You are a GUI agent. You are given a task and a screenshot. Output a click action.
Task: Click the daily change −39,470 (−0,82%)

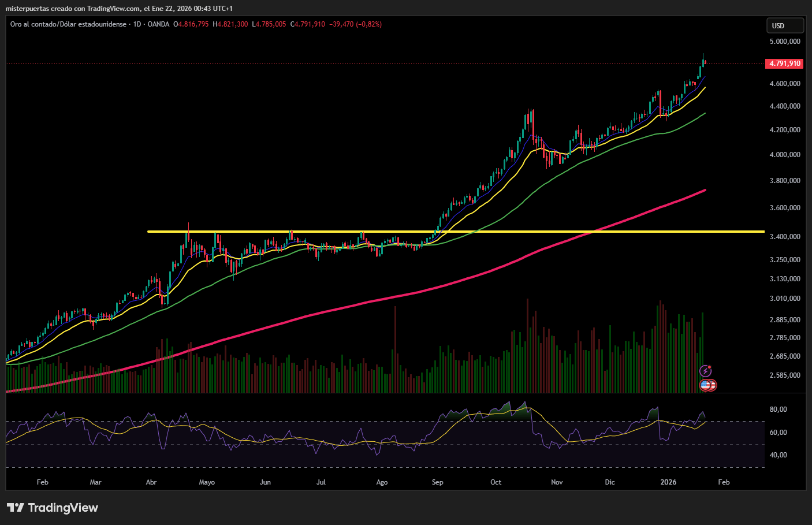(355, 24)
